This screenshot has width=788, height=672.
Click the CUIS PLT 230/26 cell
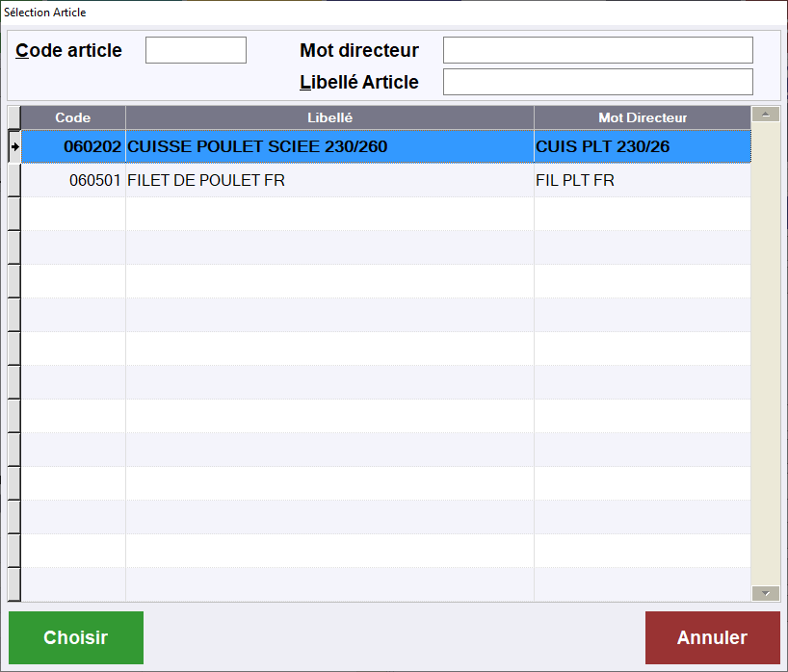tap(642, 147)
